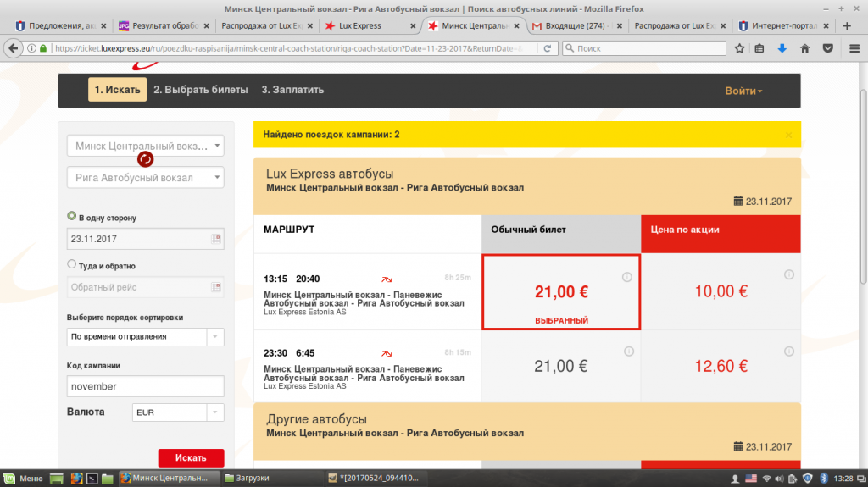Open the volume tray icon
This screenshot has height=487, width=868.
(780, 479)
